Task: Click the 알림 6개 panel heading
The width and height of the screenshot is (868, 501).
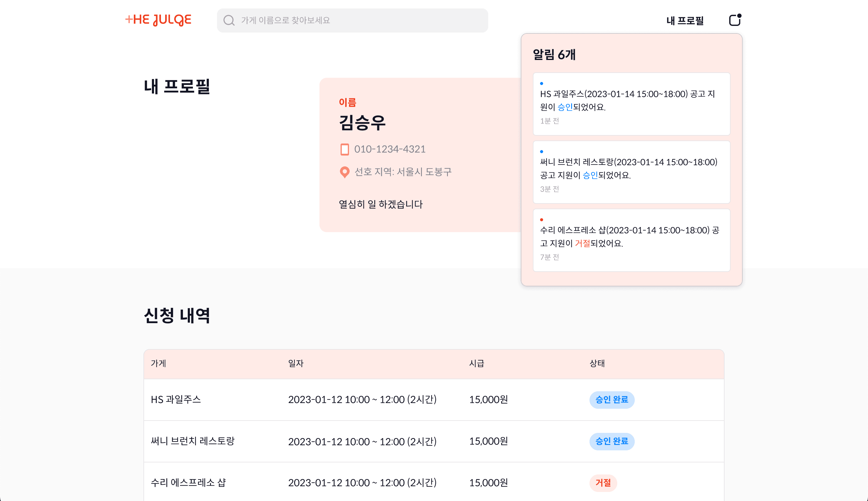Action: pos(554,54)
